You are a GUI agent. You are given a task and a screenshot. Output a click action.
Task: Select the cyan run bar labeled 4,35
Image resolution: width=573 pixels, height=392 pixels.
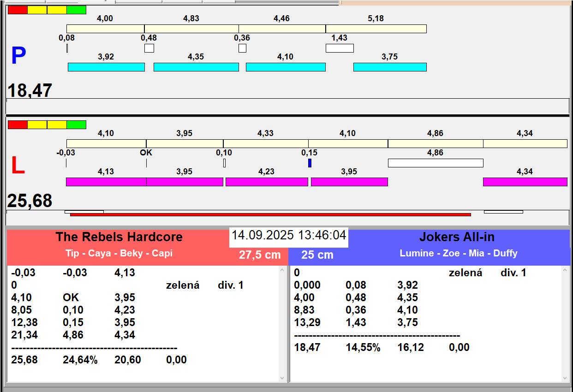tap(196, 67)
